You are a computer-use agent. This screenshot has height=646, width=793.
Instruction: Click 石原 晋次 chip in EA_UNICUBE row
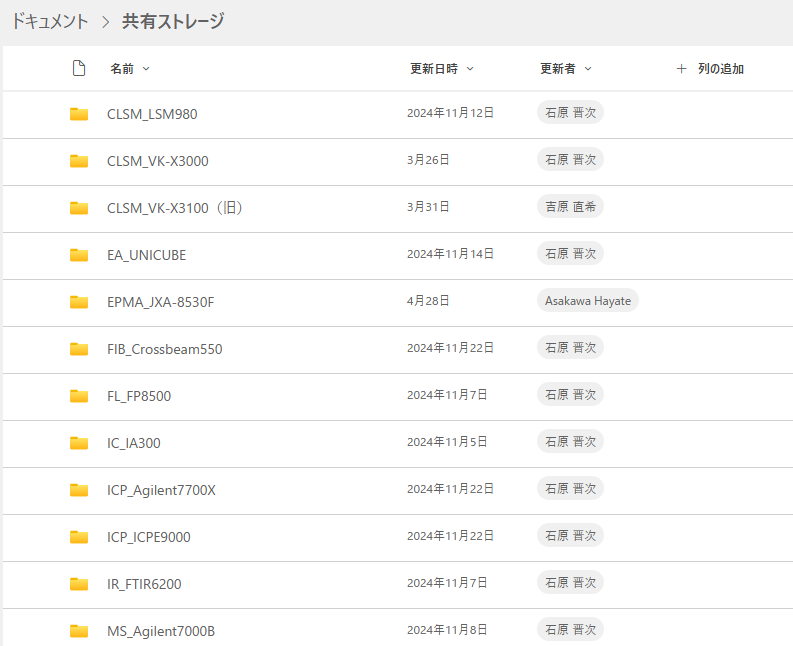point(570,253)
